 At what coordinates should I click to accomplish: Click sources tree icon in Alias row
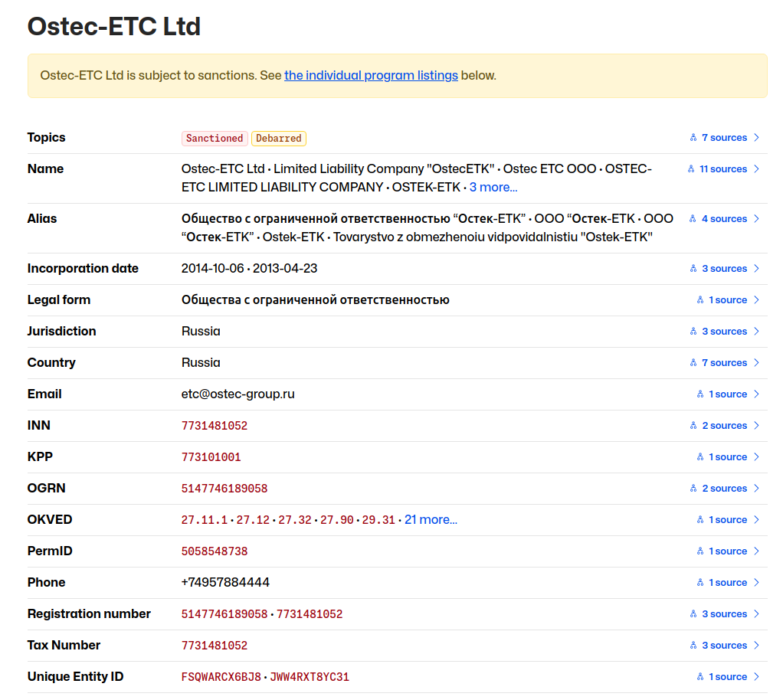coord(693,219)
